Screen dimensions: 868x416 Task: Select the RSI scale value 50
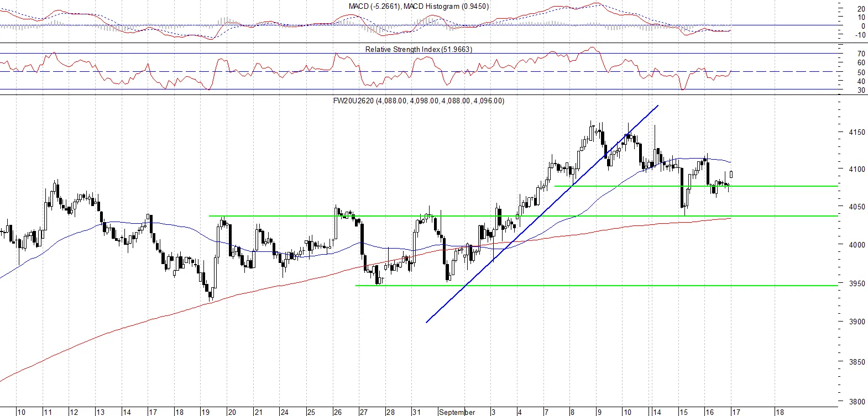(861, 72)
